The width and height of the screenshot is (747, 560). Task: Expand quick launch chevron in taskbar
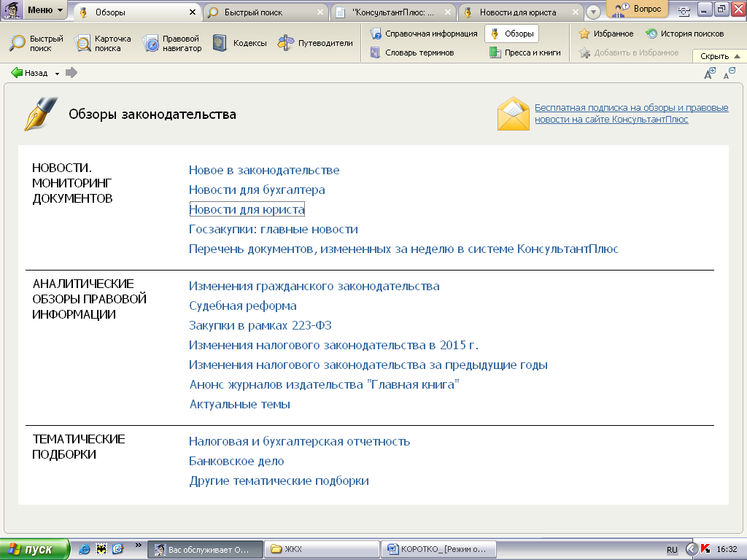138,545
